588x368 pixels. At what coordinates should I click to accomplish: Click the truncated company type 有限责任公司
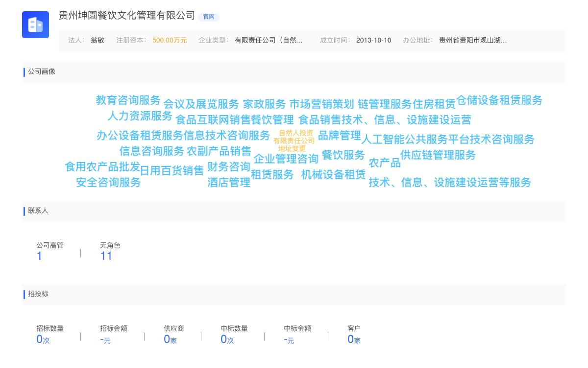[x=269, y=41]
